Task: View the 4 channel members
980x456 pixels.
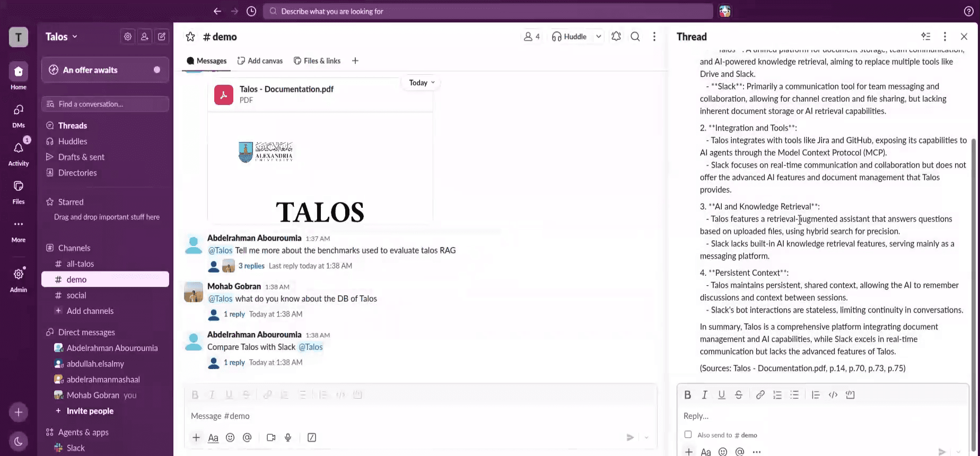Action: click(532, 37)
